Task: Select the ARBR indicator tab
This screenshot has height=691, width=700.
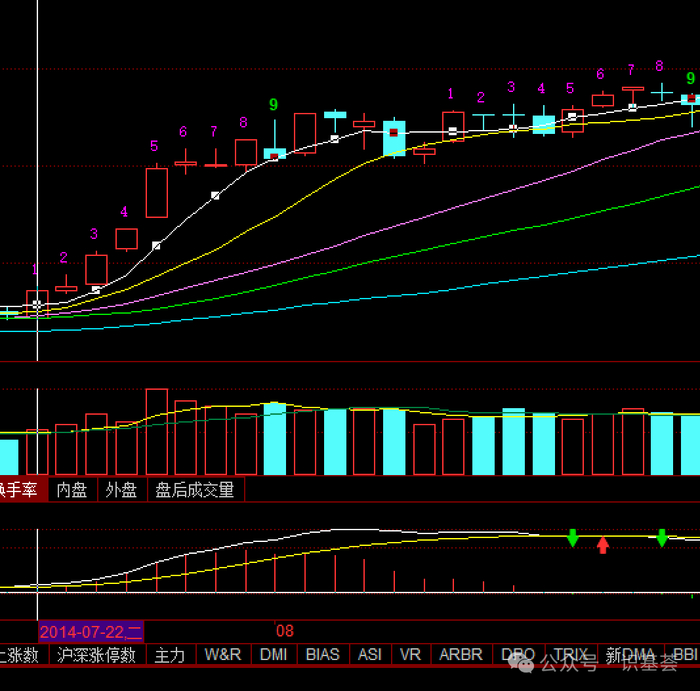Action: 461,655
